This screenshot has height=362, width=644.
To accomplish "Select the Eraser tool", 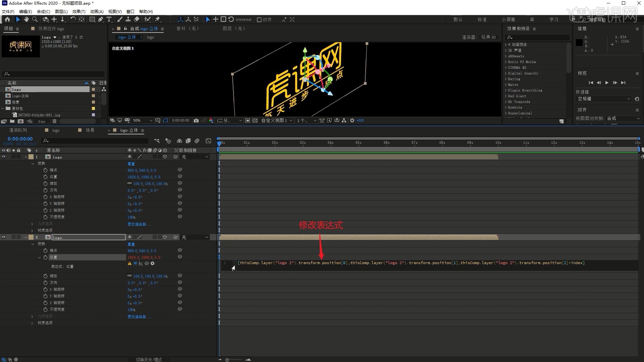I will click(x=137, y=19).
